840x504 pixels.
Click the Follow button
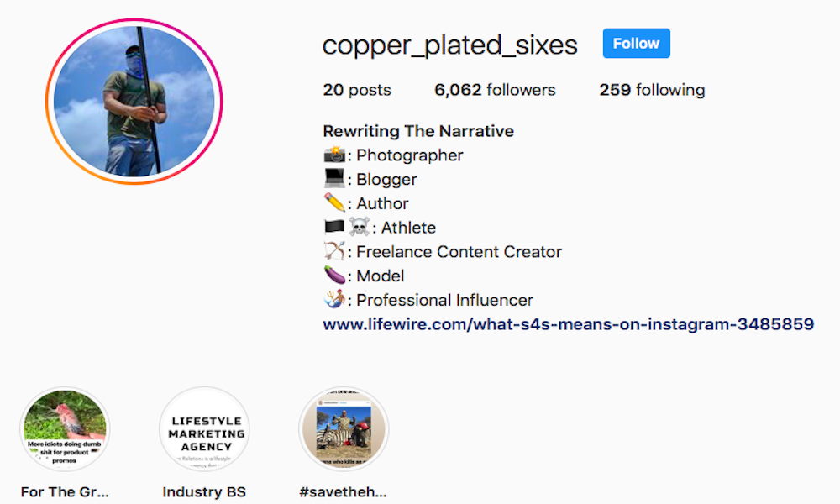(636, 44)
